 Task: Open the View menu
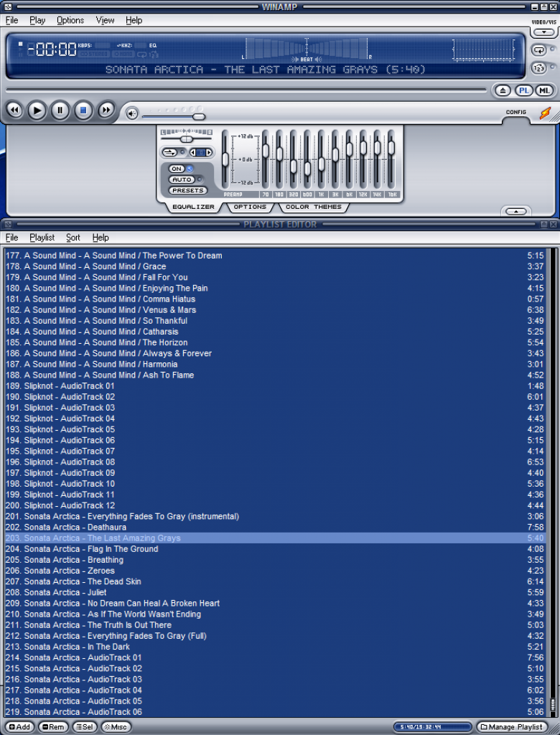[x=105, y=20]
